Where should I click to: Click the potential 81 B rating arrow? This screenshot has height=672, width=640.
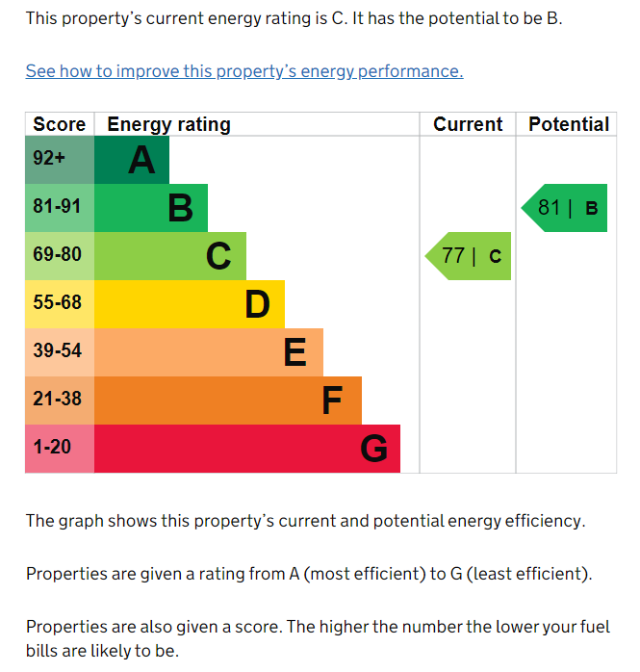[566, 208]
